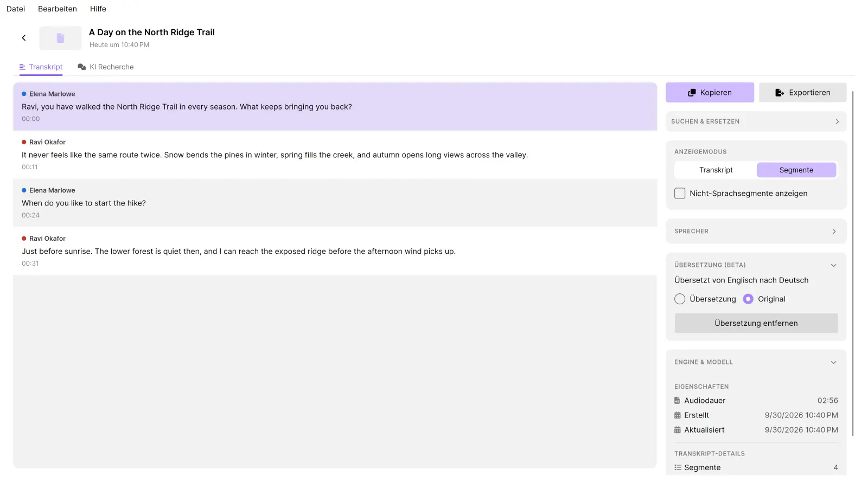The image size is (868, 488).
Task: Expand the Suchen & Ersetzen panel
Action: [x=756, y=121]
